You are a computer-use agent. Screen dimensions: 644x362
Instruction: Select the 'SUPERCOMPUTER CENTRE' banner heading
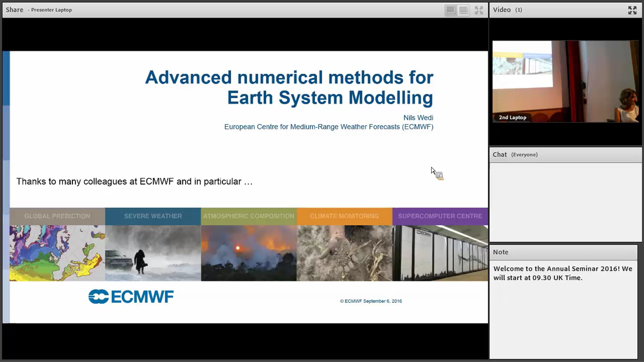(440, 216)
